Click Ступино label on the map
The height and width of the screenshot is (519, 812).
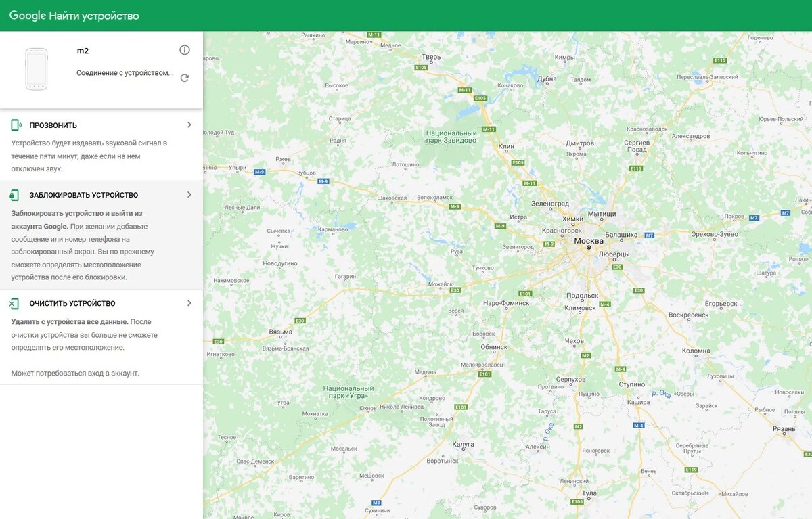point(633,384)
